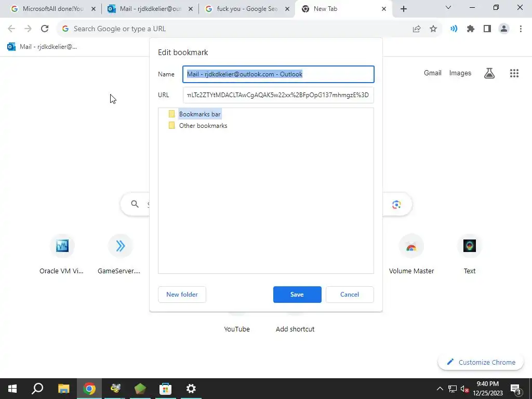Click the Chrome taskbar icon

(x=89, y=389)
